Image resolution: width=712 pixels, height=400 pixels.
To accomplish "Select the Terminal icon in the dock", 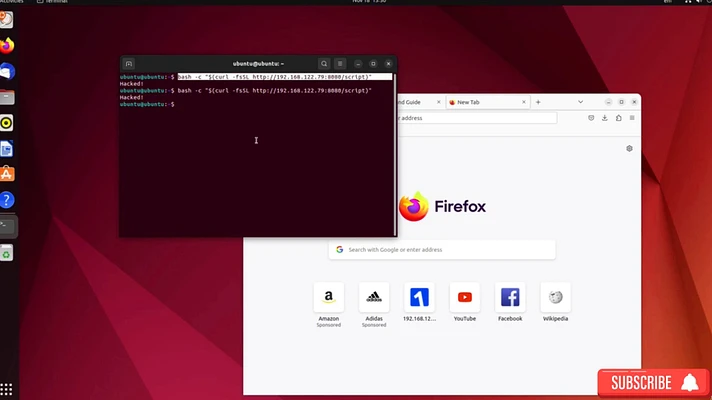I will point(7,226).
